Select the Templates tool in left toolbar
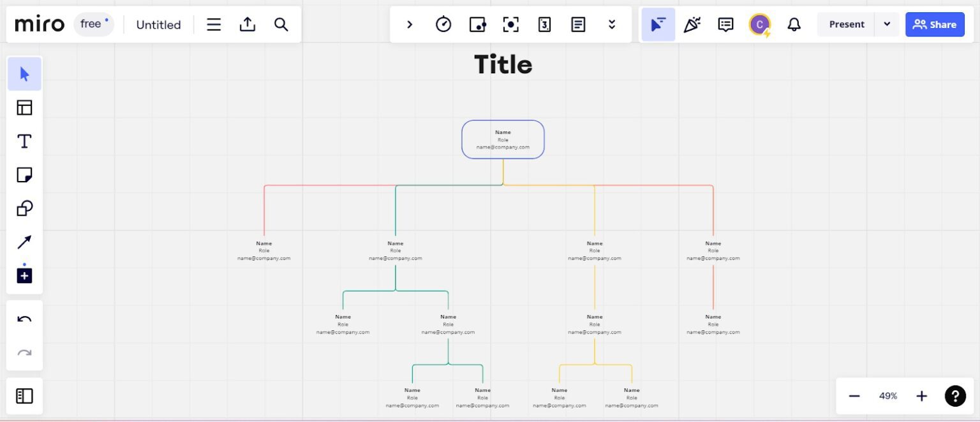980x422 pixels. click(x=24, y=108)
